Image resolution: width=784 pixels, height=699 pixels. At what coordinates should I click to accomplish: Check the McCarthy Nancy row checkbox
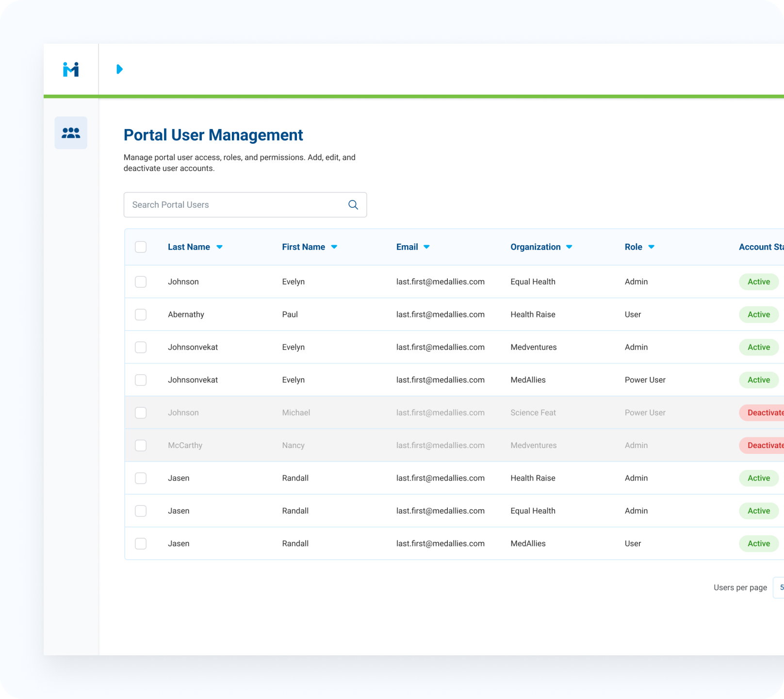click(141, 446)
